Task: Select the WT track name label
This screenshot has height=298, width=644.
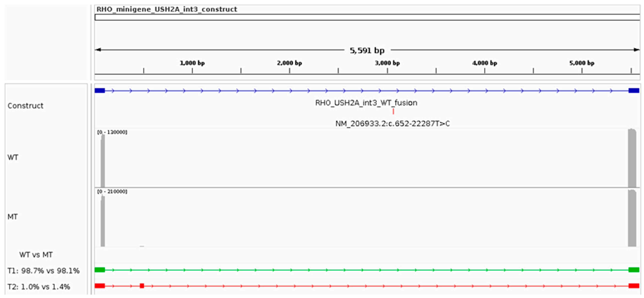Action: tap(13, 158)
